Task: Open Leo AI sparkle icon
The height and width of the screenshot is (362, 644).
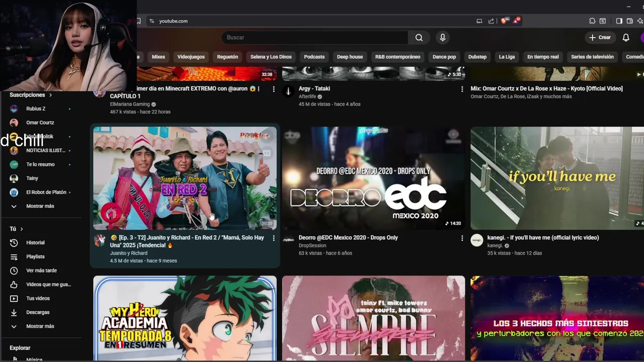Action: pyautogui.click(x=640, y=21)
